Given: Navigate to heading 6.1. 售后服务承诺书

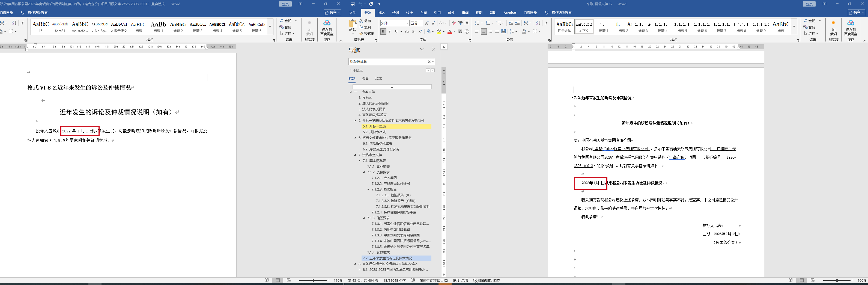Looking at the screenshot, I should [377, 143].
